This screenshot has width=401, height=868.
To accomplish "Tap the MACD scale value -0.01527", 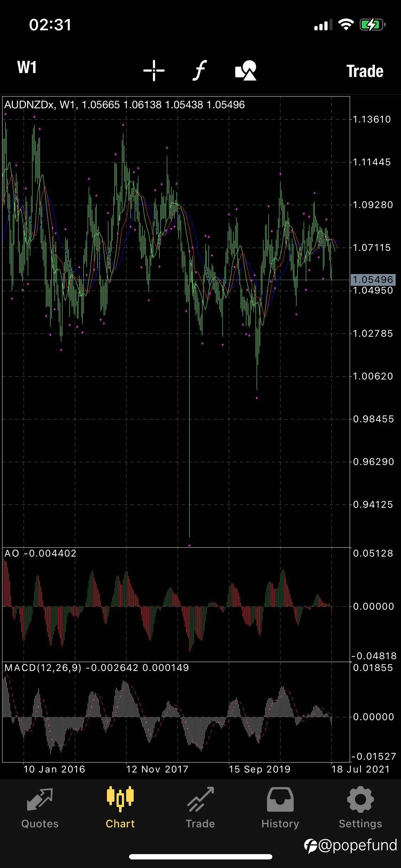I will click(374, 756).
